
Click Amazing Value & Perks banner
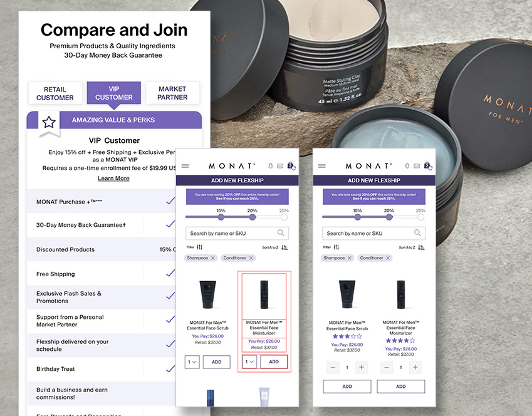(114, 120)
